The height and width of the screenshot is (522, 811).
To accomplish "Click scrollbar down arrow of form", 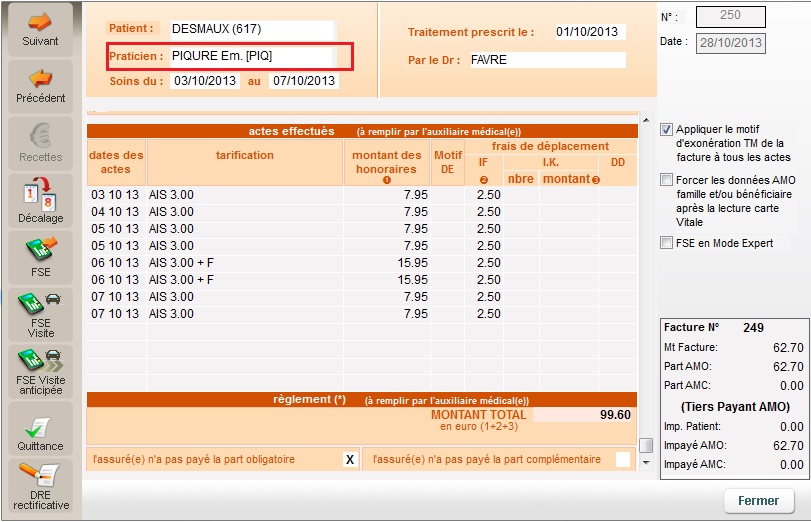I will (x=646, y=463).
